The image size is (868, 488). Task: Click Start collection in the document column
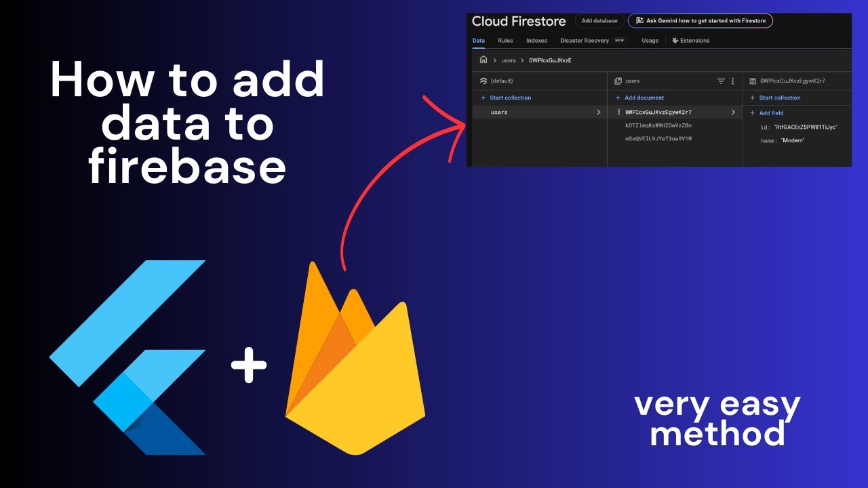click(775, 98)
